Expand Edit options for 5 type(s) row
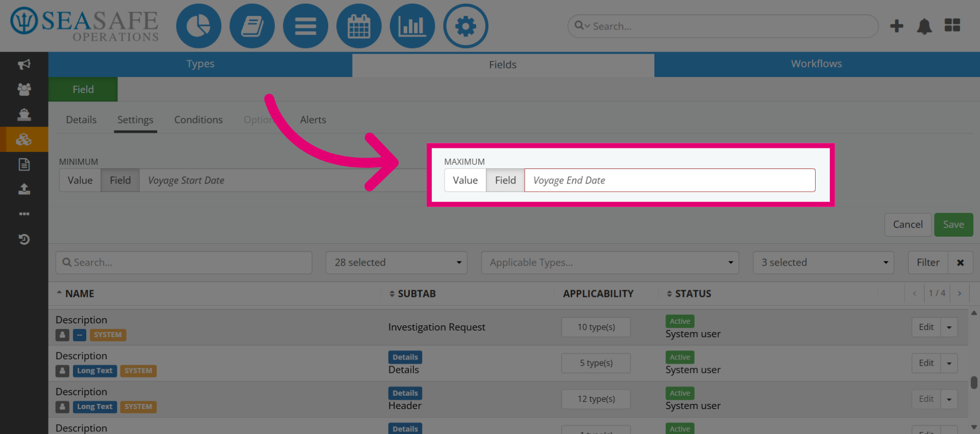Image resolution: width=980 pixels, height=434 pixels. (949, 363)
